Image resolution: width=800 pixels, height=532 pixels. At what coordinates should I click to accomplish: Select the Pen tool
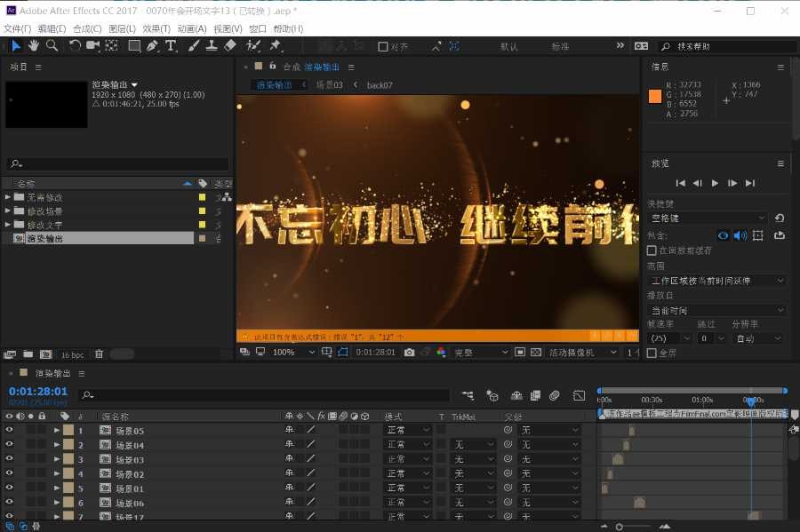coord(152,46)
